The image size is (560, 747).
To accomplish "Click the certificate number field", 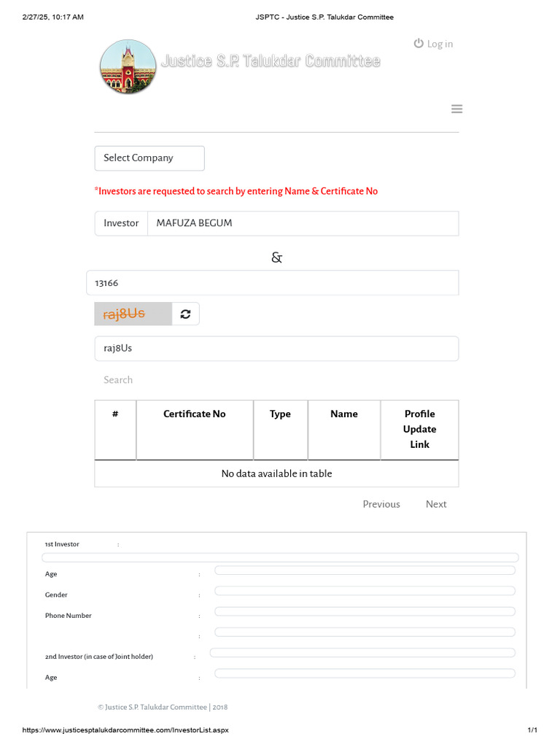I will (x=272, y=283).
